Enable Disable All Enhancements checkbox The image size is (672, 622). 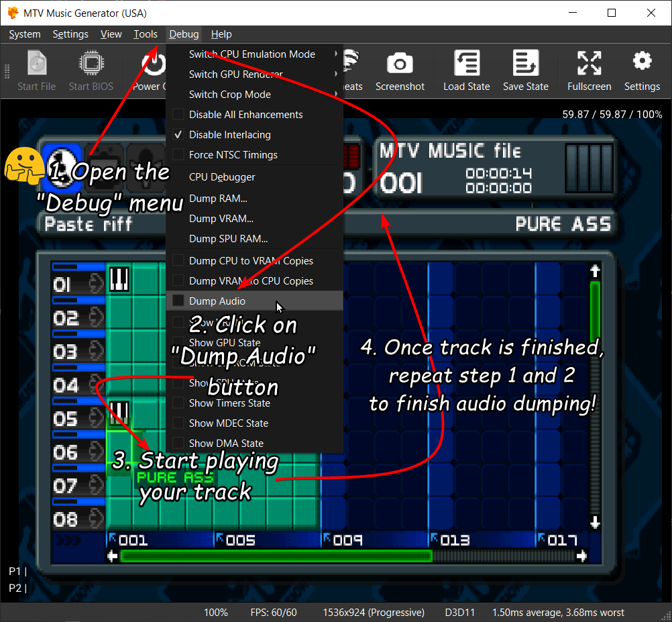coord(178,115)
